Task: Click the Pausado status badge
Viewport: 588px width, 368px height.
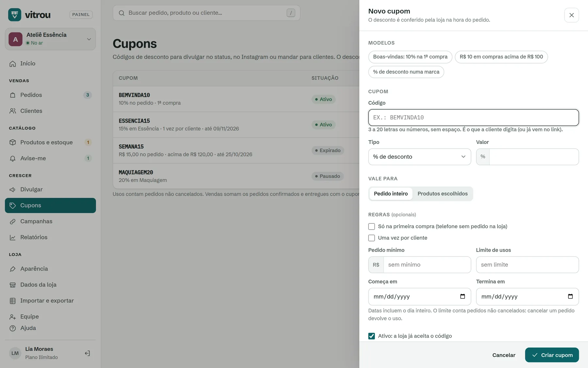Action: (327, 176)
